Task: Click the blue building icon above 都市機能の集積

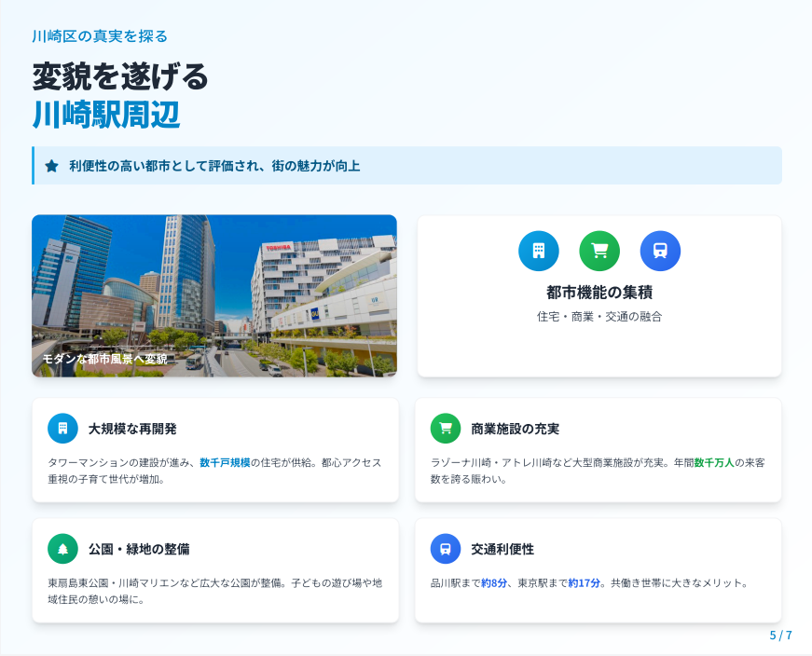Action: click(x=539, y=251)
